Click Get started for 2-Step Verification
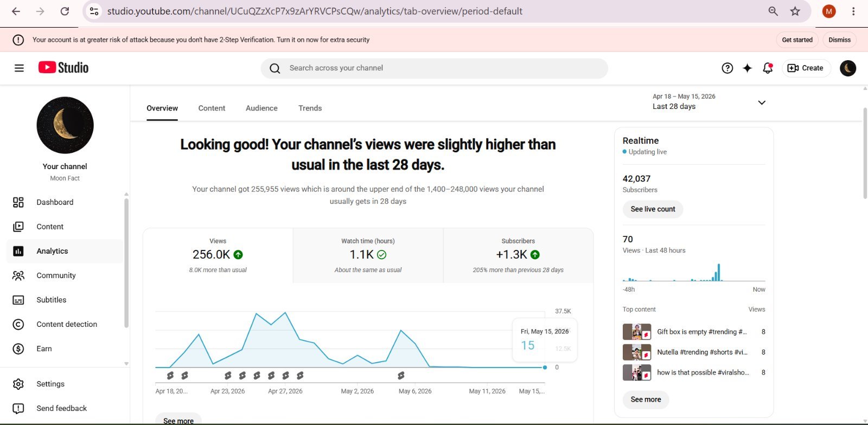Screen dimensions: 868x425 (x=797, y=40)
